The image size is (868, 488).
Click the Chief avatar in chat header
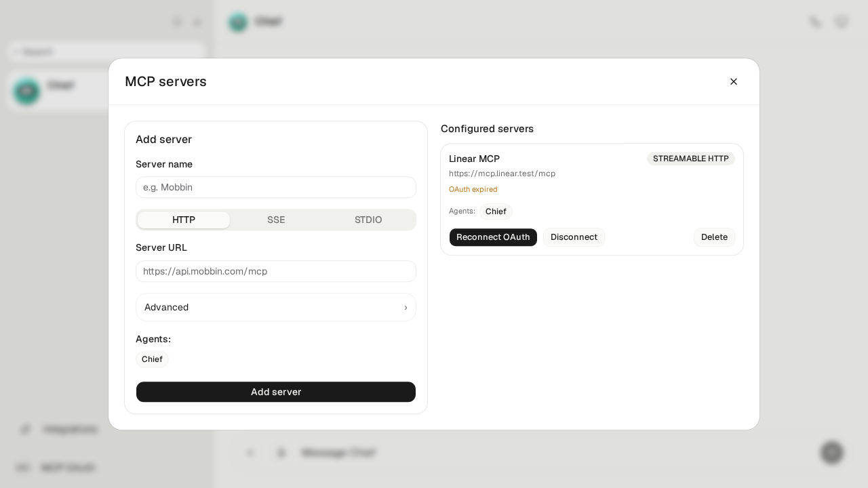pyautogui.click(x=238, y=22)
